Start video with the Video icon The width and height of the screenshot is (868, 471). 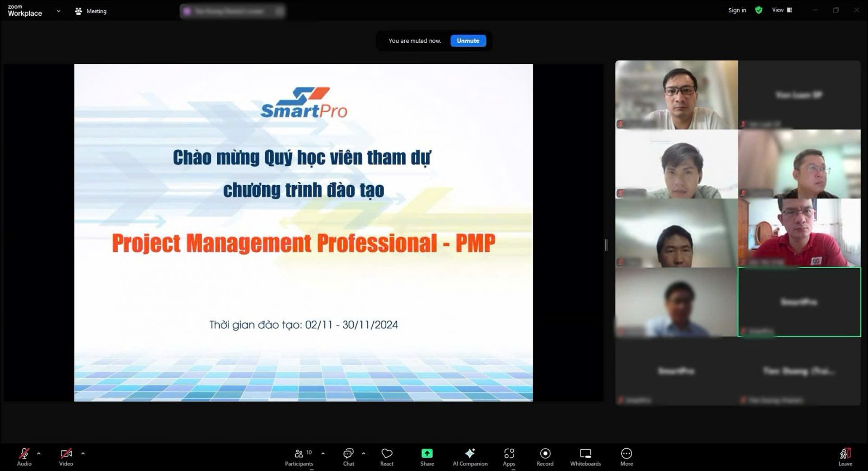[66, 456]
